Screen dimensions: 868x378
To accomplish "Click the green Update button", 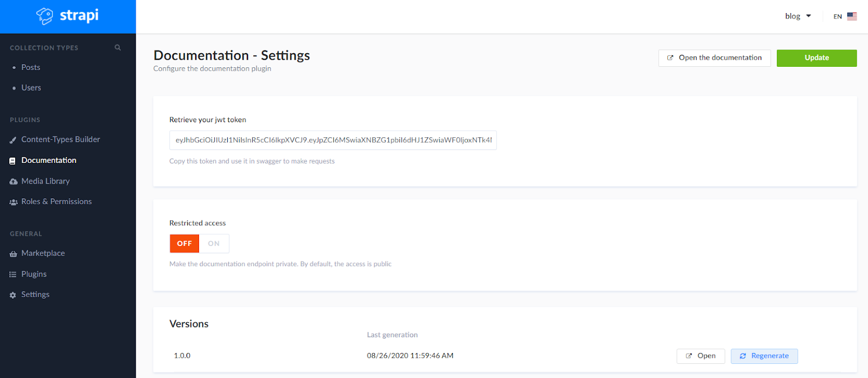I will 816,58.
